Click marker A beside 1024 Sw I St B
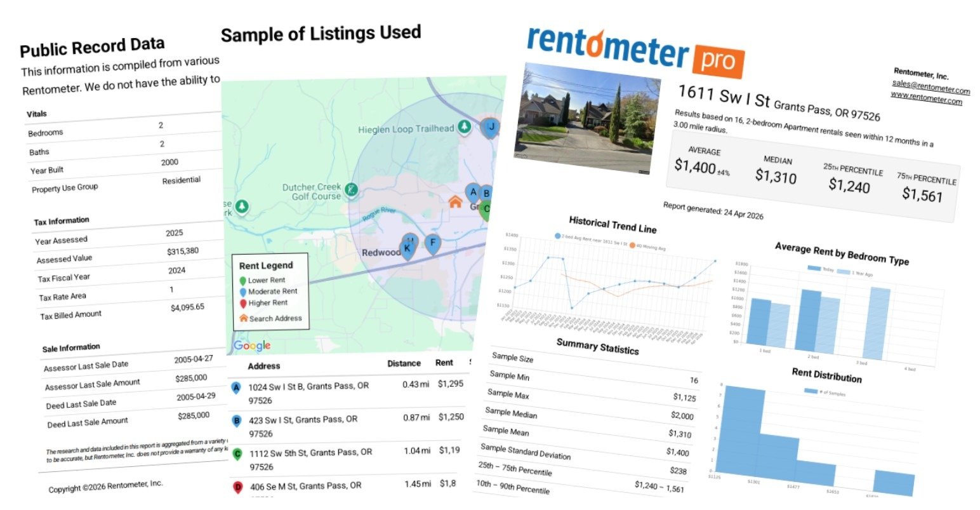The height and width of the screenshot is (510, 980). pyautogui.click(x=237, y=387)
